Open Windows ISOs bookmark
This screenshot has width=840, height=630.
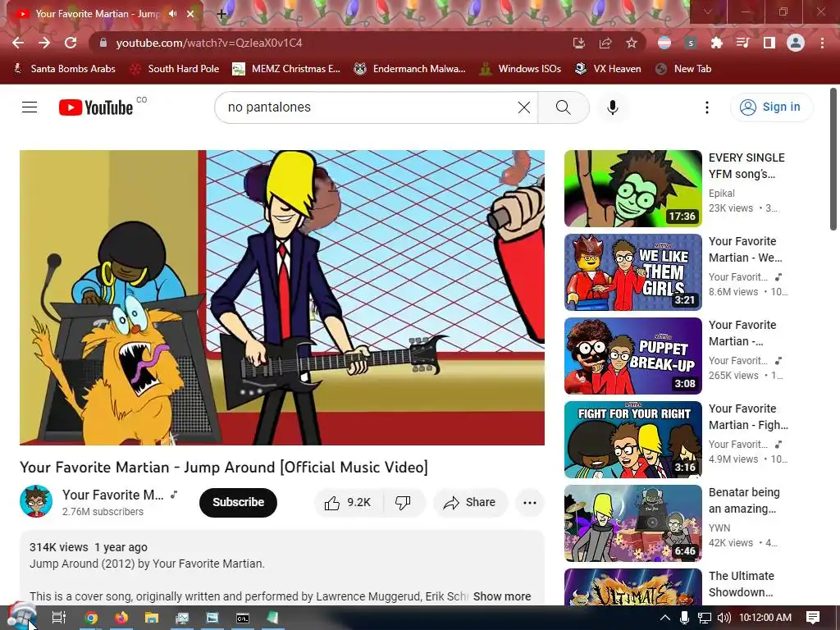520,69
